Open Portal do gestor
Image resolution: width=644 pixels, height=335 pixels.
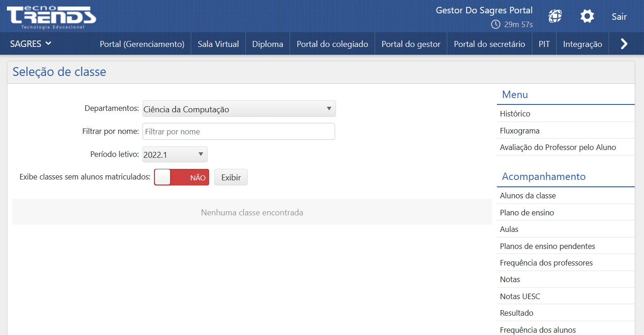(x=410, y=44)
